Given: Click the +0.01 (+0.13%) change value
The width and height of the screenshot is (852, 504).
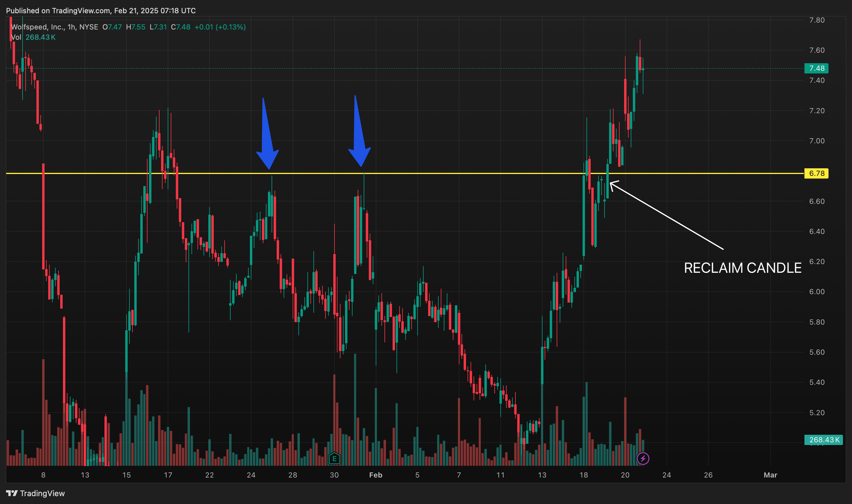Looking at the screenshot, I should [220, 27].
